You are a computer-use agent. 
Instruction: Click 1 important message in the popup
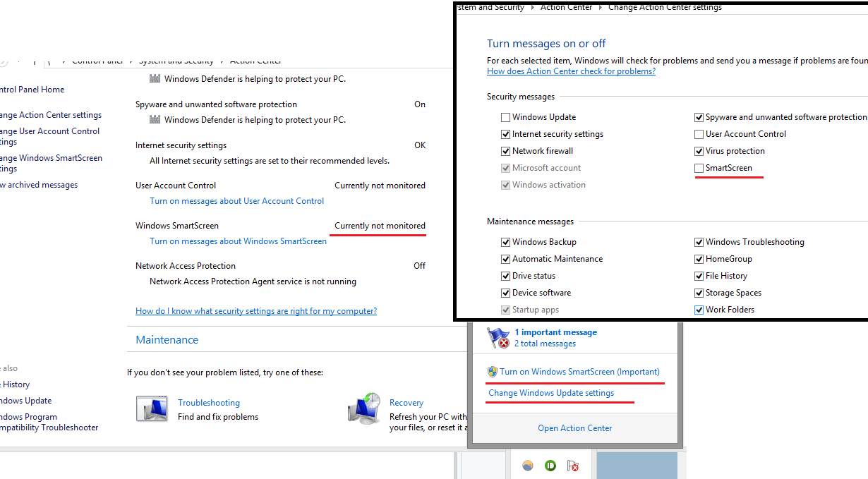(x=555, y=332)
